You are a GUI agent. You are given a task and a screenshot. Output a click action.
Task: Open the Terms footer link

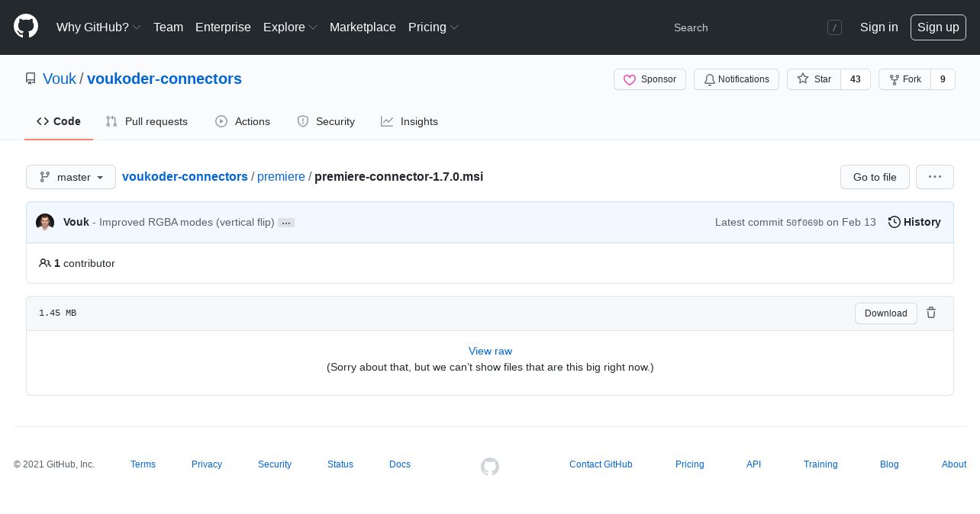click(143, 464)
